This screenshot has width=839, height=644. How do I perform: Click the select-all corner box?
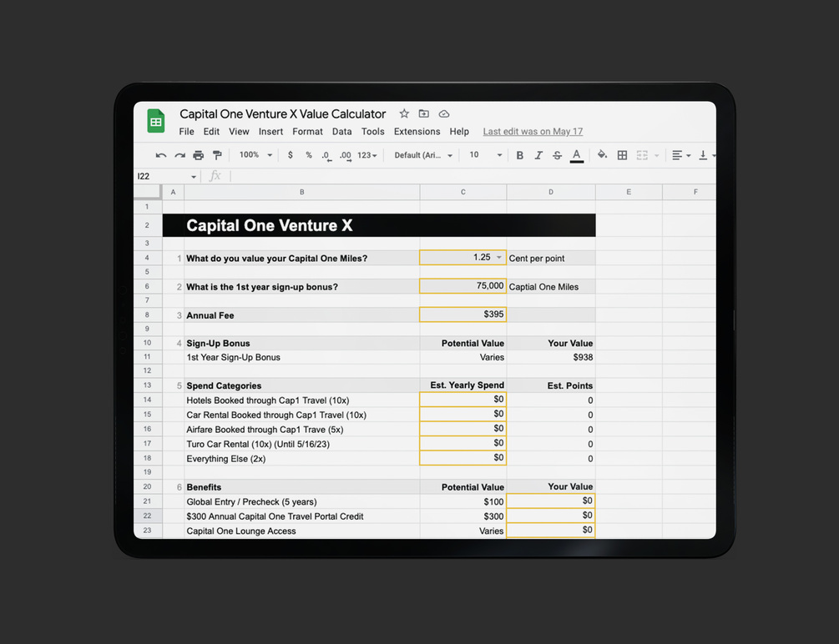click(147, 192)
